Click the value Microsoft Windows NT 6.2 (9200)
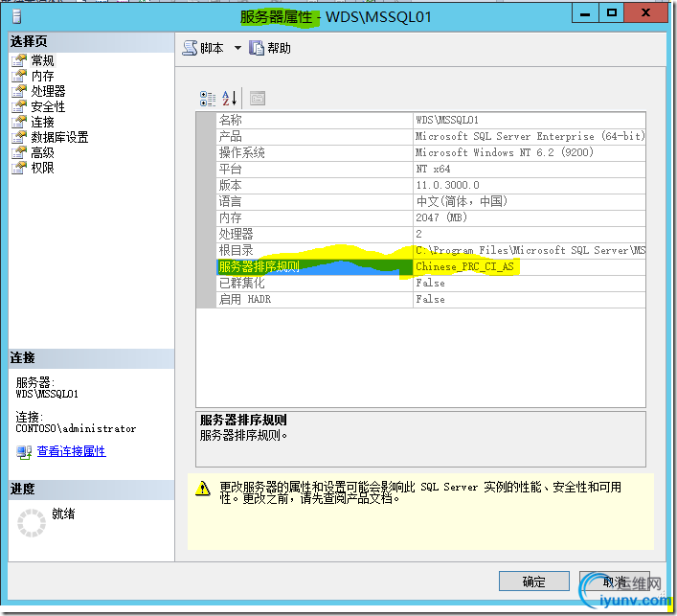Image resolution: width=677 pixels, height=616 pixels. [505, 152]
